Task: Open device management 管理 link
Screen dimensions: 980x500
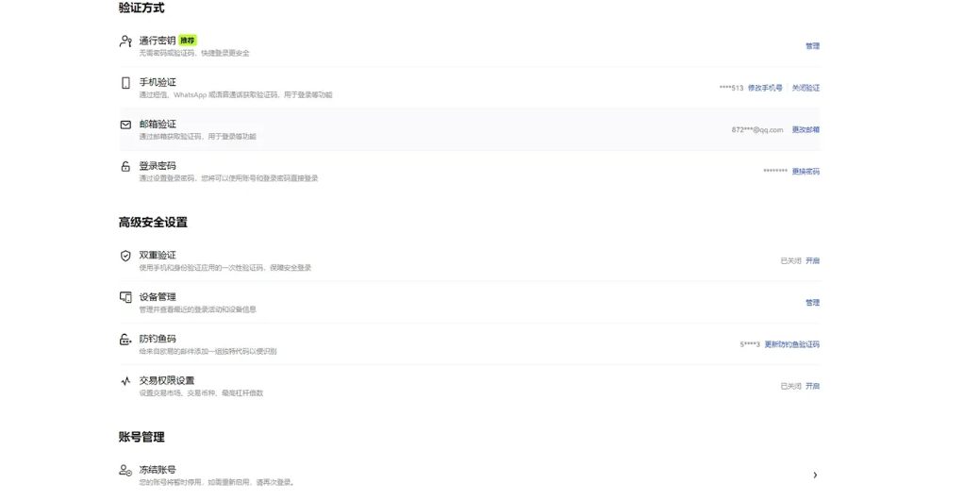Action: (812, 303)
